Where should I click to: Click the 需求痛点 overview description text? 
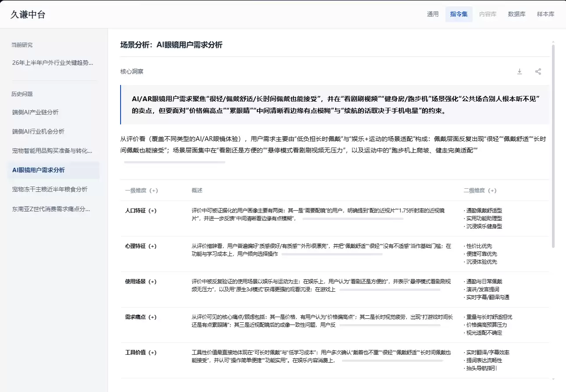322,321
